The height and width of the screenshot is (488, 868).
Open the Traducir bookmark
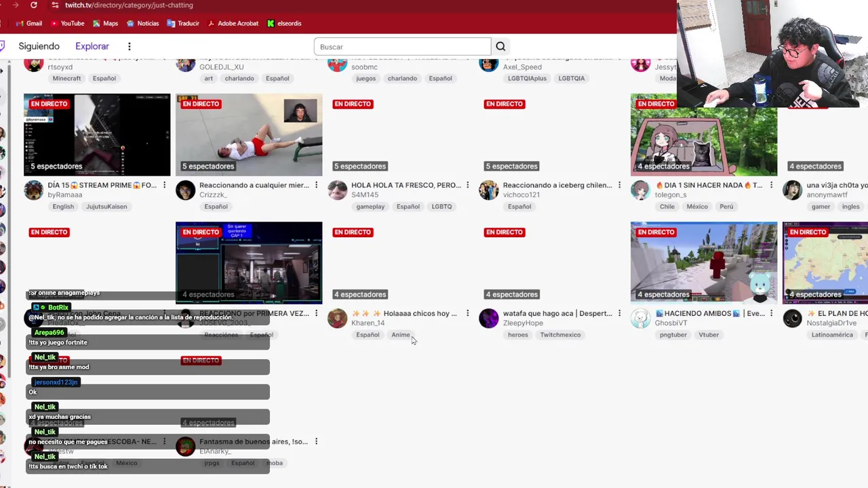click(183, 23)
